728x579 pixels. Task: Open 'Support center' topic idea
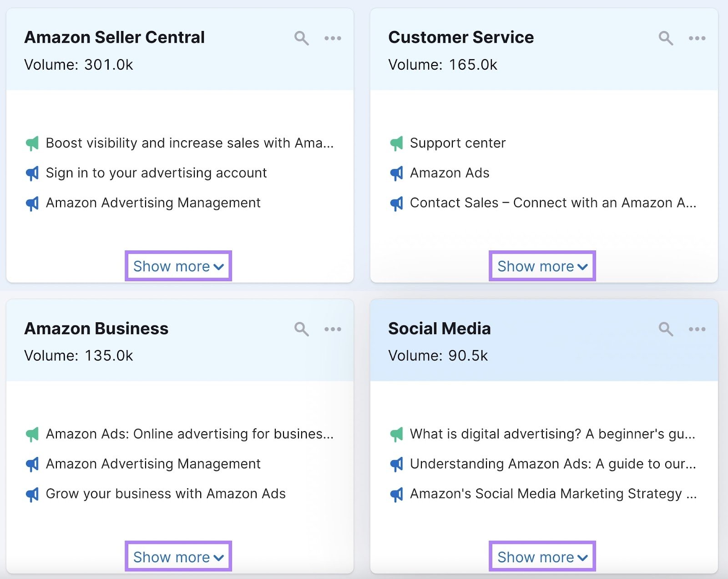tap(457, 143)
